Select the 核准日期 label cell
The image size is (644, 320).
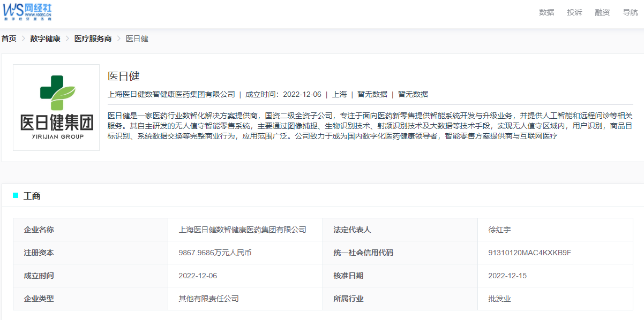(400, 276)
